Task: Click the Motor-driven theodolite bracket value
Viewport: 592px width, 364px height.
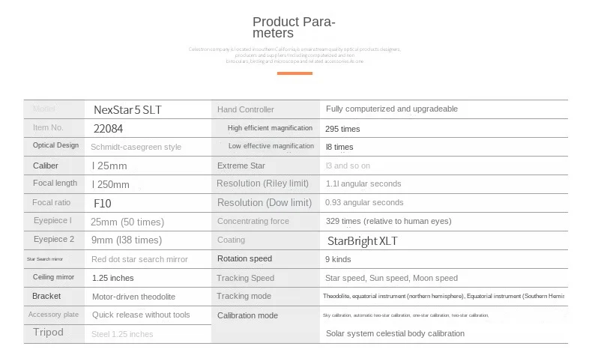Action: [x=134, y=297]
